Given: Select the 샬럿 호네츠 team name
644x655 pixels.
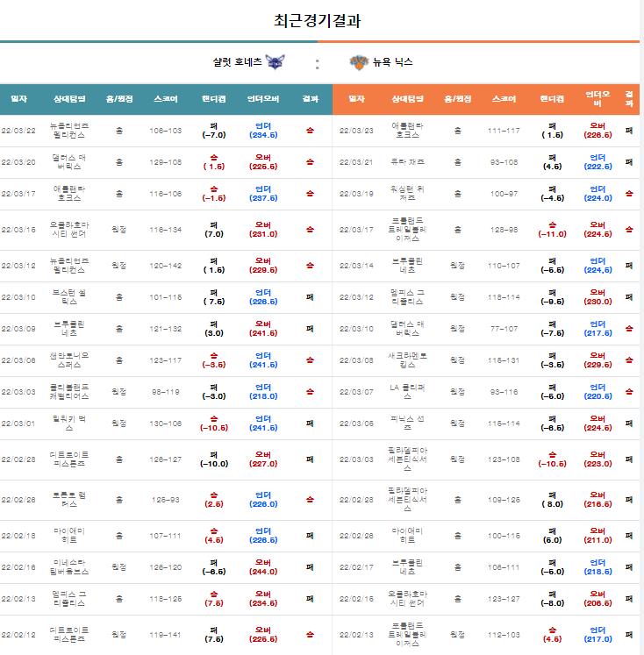Looking at the screenshot, I should click(238, 62).
